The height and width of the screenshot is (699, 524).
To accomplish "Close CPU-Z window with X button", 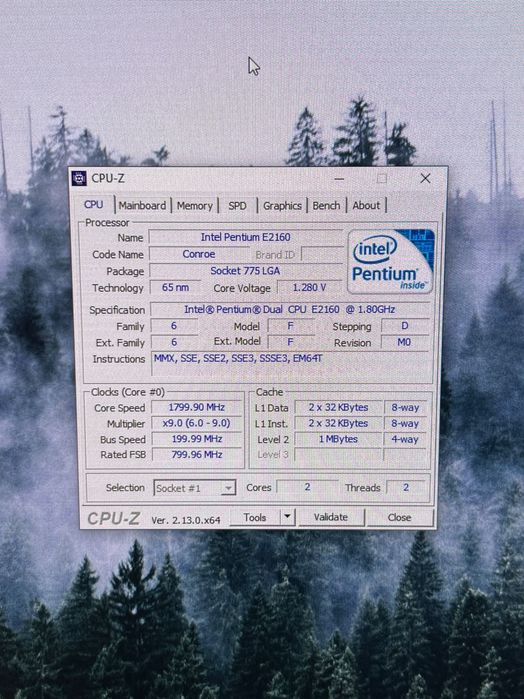I will click(425, 178).
